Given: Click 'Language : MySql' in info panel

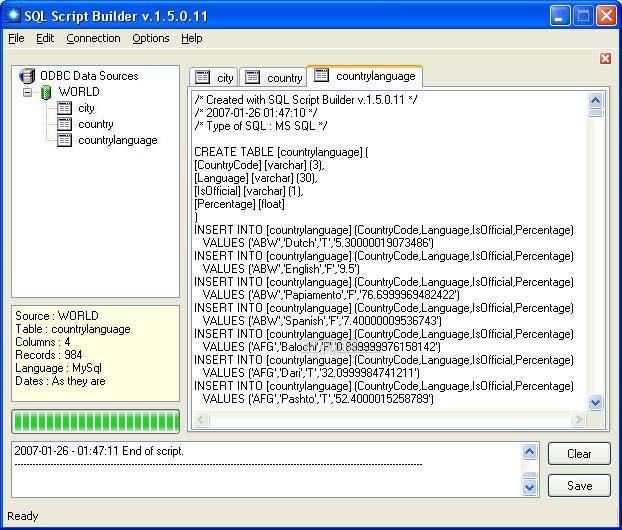Looking at the screenshot, I should pyautogui.click(x=58, y=368).
